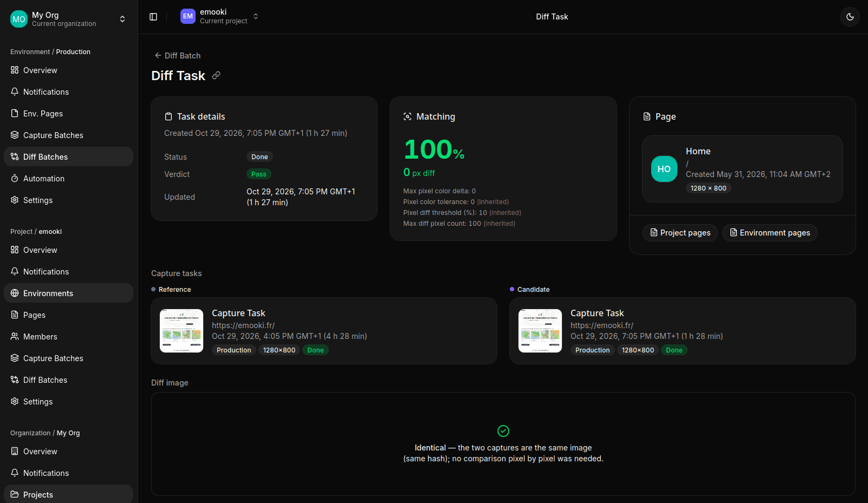Viewport: 868px width, 503px height.
Task: Open Environment Capture Batches
Action: (69, 135)
